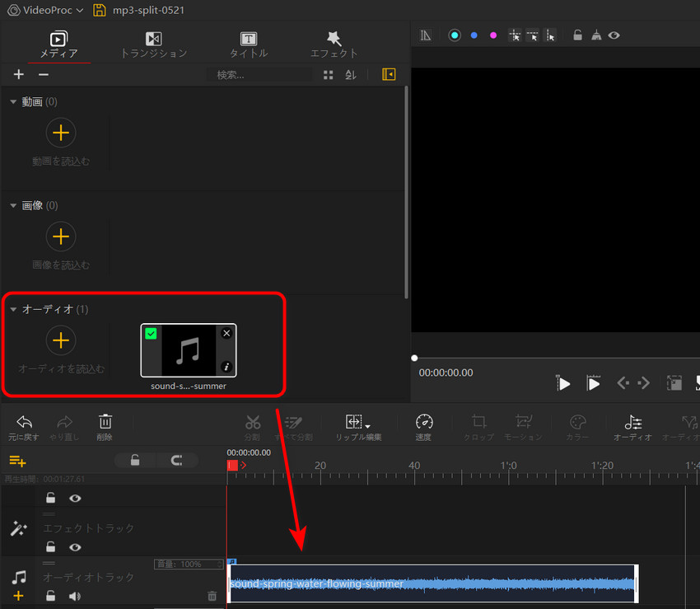Step back one frame in preview

tap(623, 383)
